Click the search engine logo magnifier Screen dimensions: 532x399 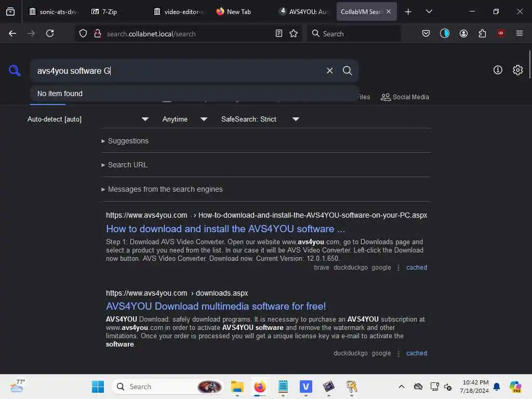15,71
